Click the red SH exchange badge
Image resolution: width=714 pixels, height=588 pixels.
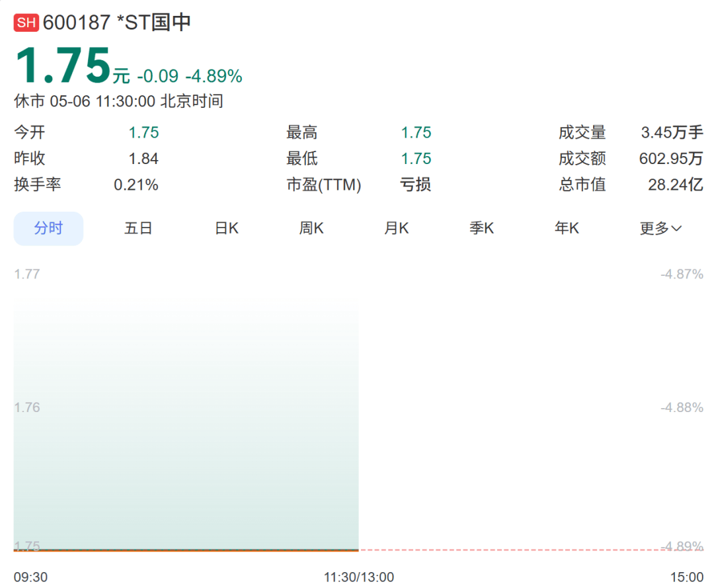click(26, 22)
